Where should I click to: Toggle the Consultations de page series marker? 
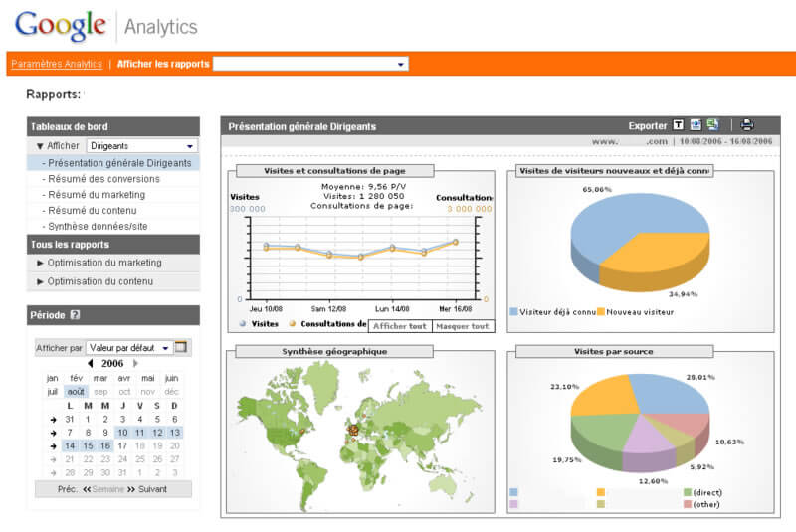point(292,323)
